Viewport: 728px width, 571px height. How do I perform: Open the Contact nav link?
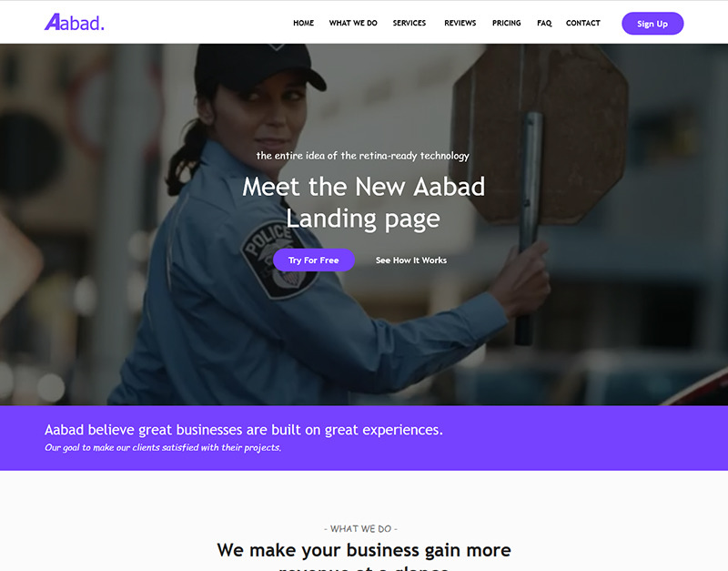pos(583,23)
